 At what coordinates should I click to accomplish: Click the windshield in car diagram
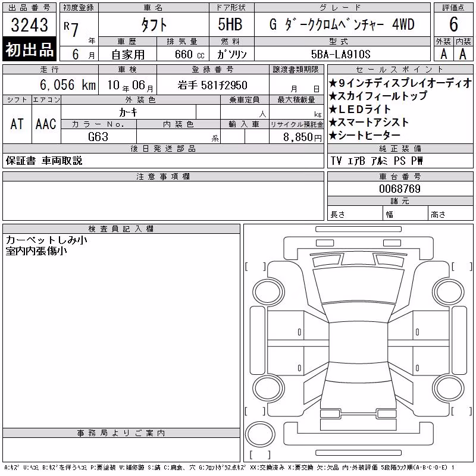pyautogui.click(x=358, y=313)
